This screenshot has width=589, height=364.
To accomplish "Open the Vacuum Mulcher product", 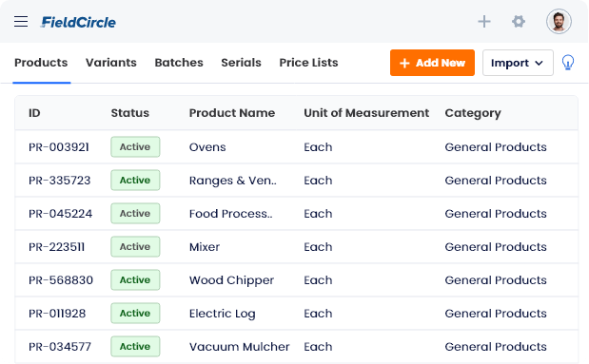I will pyautogui.click(x=239, y=347).
